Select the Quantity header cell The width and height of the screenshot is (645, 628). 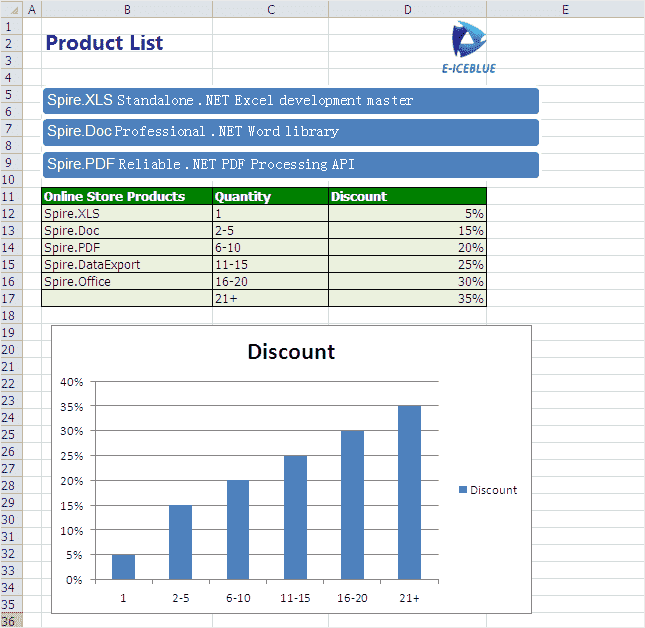[x=271, y=196]
